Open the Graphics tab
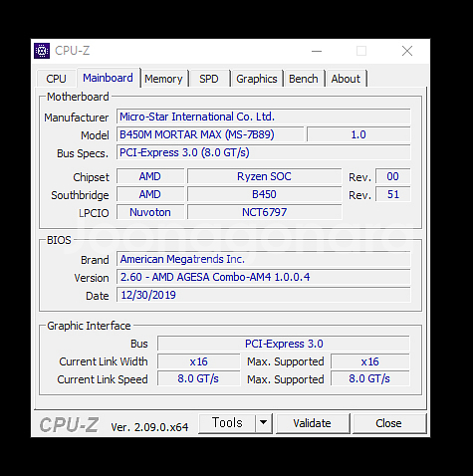This screenshot has height=476, width=473. (257, 79)
